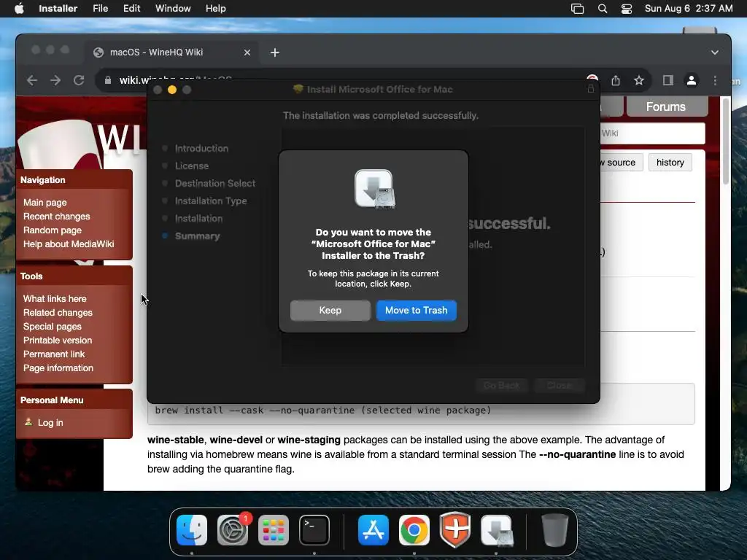Open the Apple menu
747x560 pixels.
[x=19, y=9]
